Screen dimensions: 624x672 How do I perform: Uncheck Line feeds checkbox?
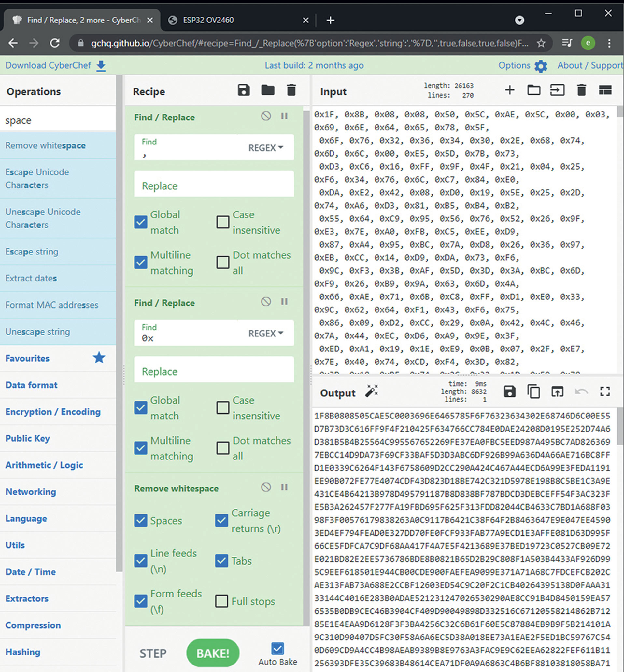tap(140, 561)
